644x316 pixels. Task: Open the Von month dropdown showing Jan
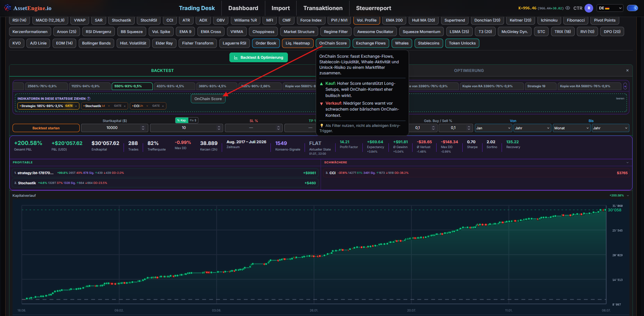coord(493,128)
